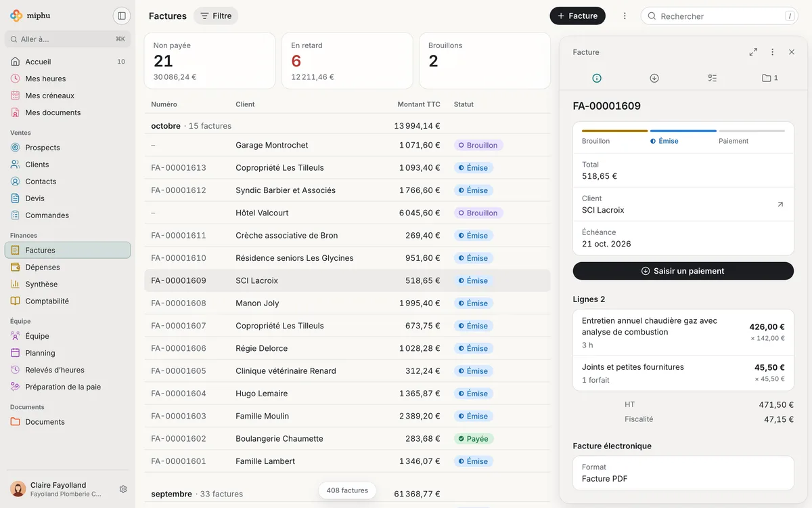Switch to the payments download-arrow tab
This screenshot has height=508, width=812.
[654, 78]
